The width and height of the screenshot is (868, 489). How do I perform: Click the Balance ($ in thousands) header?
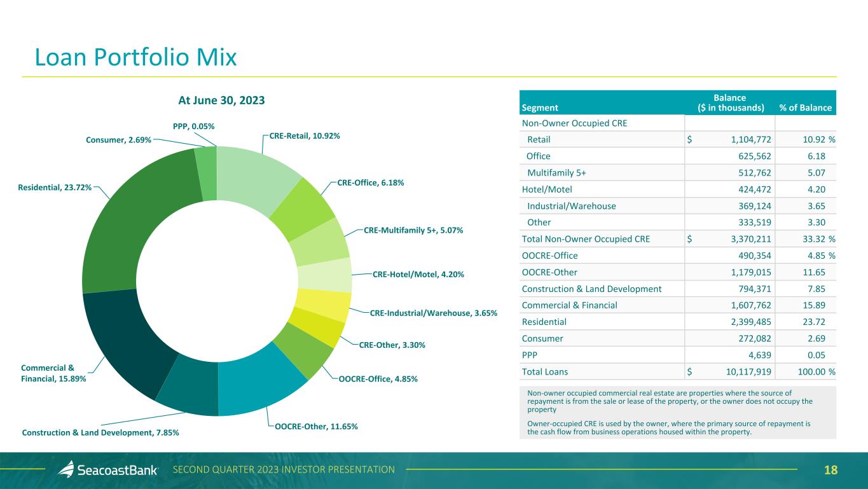[729, 102]
